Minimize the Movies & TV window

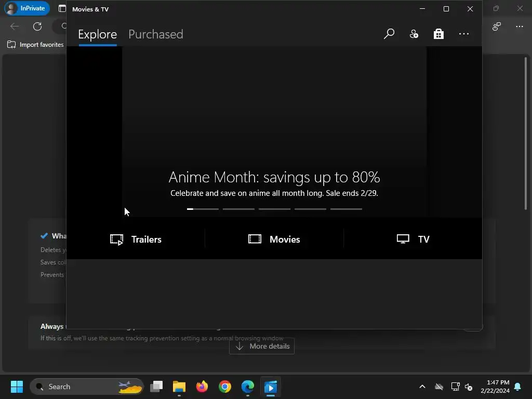click(422, 9)
